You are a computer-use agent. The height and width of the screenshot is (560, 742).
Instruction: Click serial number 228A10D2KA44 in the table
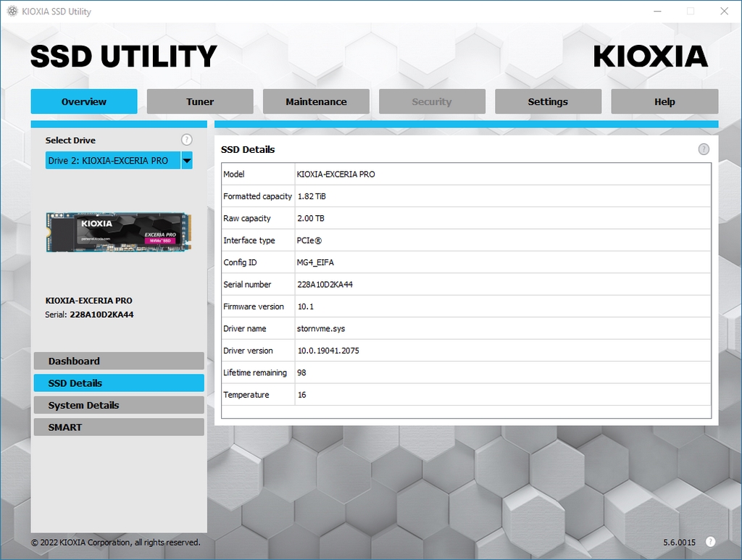coord(325,284)
